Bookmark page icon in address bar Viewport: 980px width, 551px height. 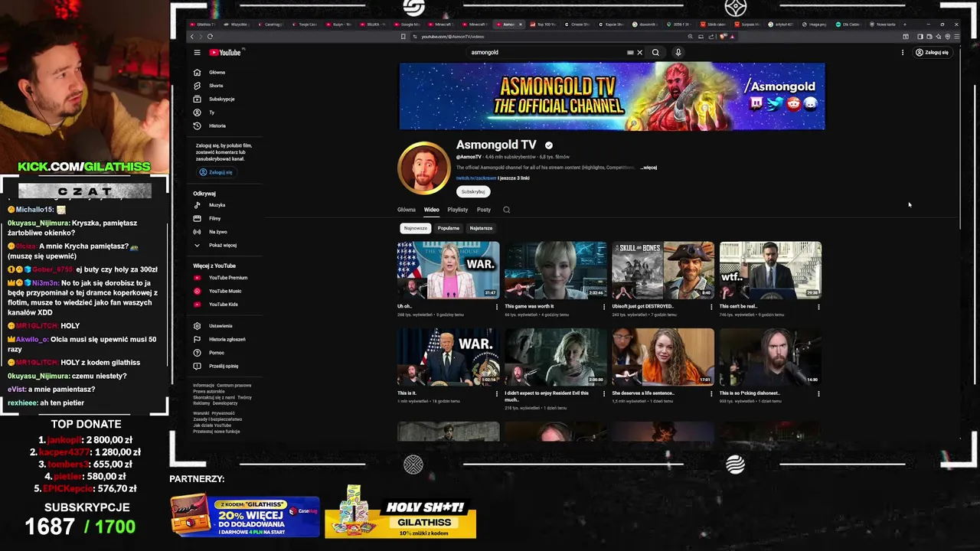pyautogui.click(x=403, y=37)
